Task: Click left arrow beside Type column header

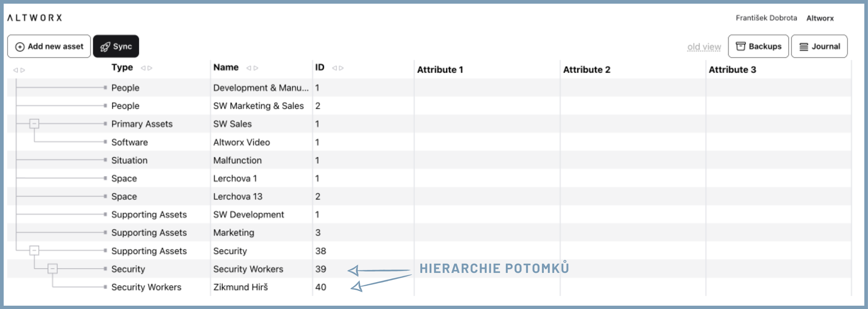Action: tap(143, 68)
